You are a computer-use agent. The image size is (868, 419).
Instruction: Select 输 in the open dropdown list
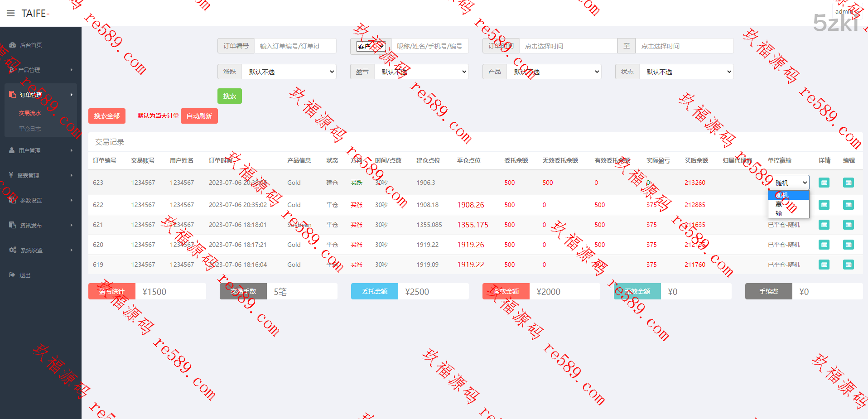(789, 213)
